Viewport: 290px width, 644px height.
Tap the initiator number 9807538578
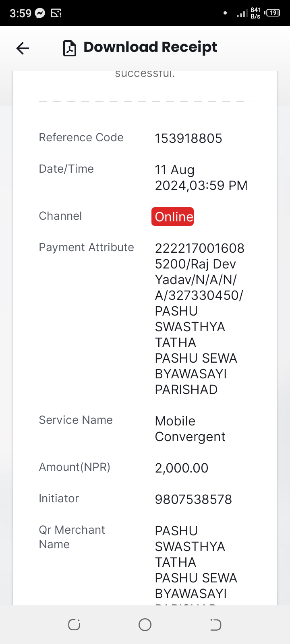(x=193, y=500)
